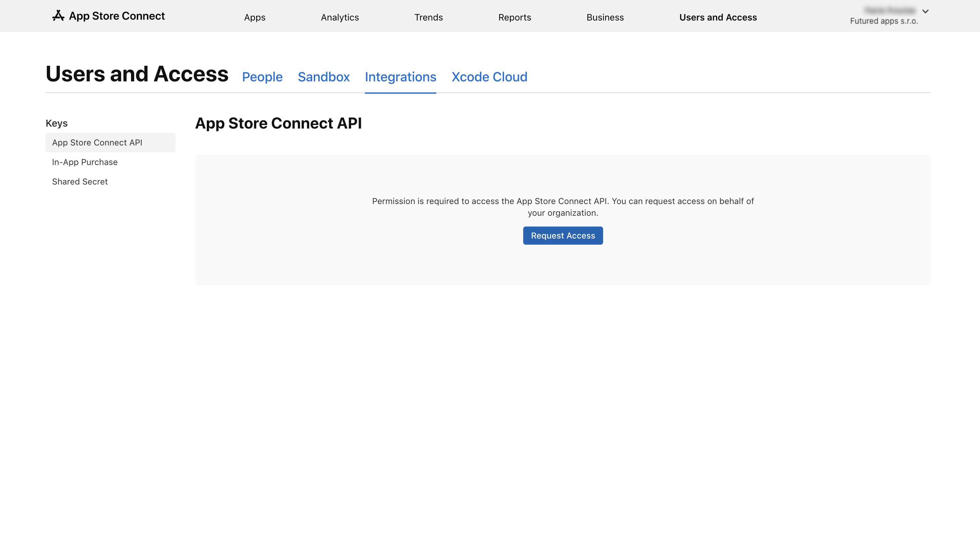This screenshot has height=535, width=980.
Task: Expand the account menu chevron
Action: coord(925,11)
